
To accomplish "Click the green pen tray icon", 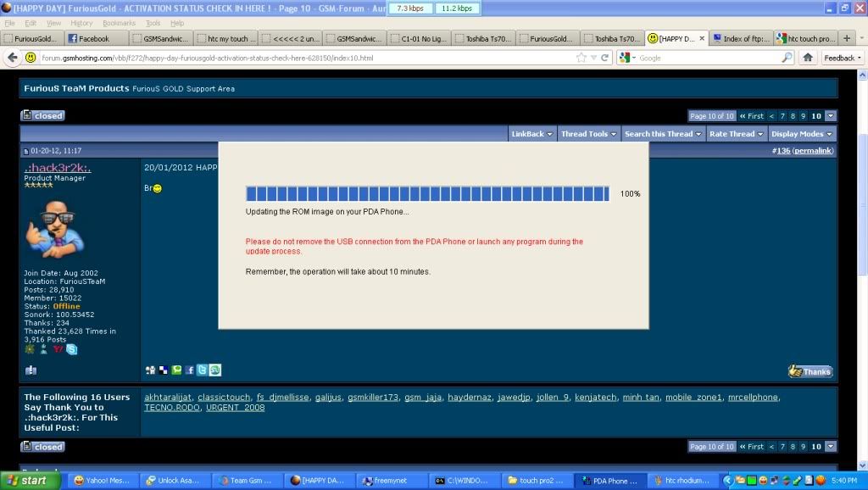I will tap(797, 480).
